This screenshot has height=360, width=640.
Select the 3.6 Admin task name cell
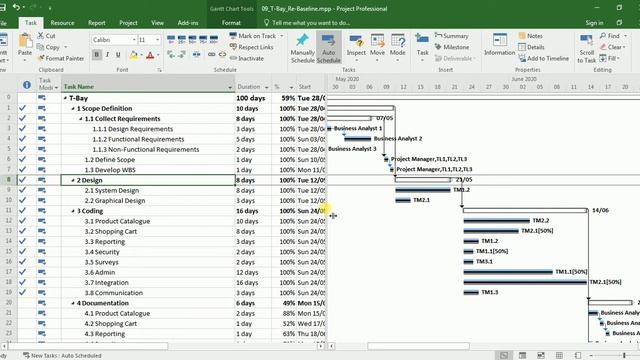148,273
